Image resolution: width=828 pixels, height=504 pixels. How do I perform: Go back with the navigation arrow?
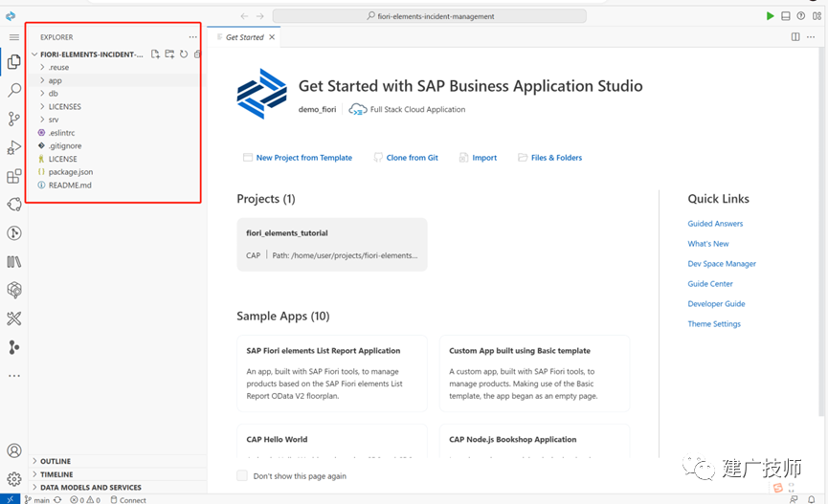(x=244, y=16)
